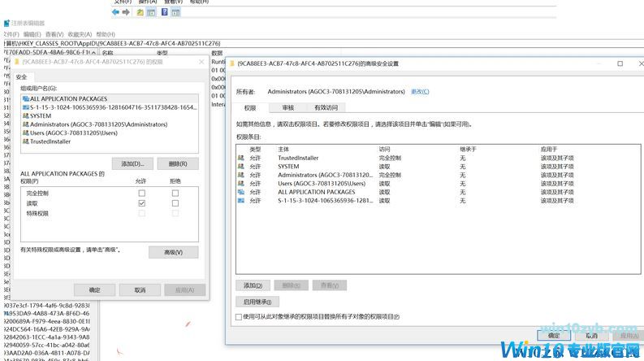Switch to the 审核 tab

click(x=287, y=107)
